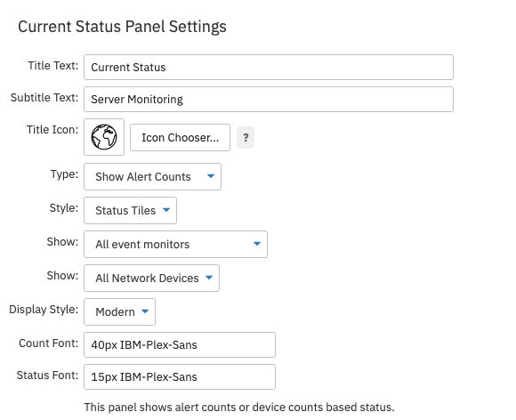The width and height of the screenshot is (516, 420).
Task: Open the Style Status Tiles dropdown
Action: pos(130,210)
